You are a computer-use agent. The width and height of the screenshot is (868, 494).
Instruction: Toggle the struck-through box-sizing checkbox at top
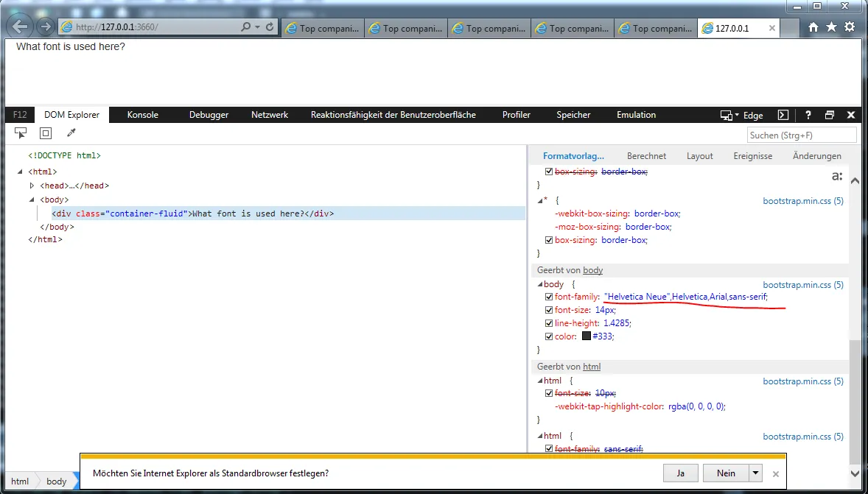tap(549, 172)
